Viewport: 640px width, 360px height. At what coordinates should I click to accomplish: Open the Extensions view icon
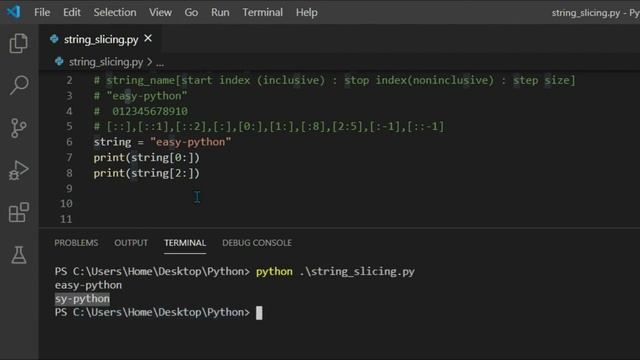pos(19,212)
